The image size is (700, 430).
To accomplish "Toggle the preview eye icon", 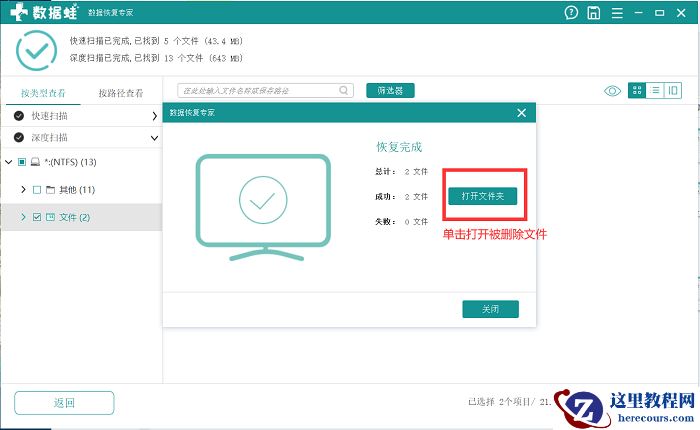I will (x=612, y=91).
